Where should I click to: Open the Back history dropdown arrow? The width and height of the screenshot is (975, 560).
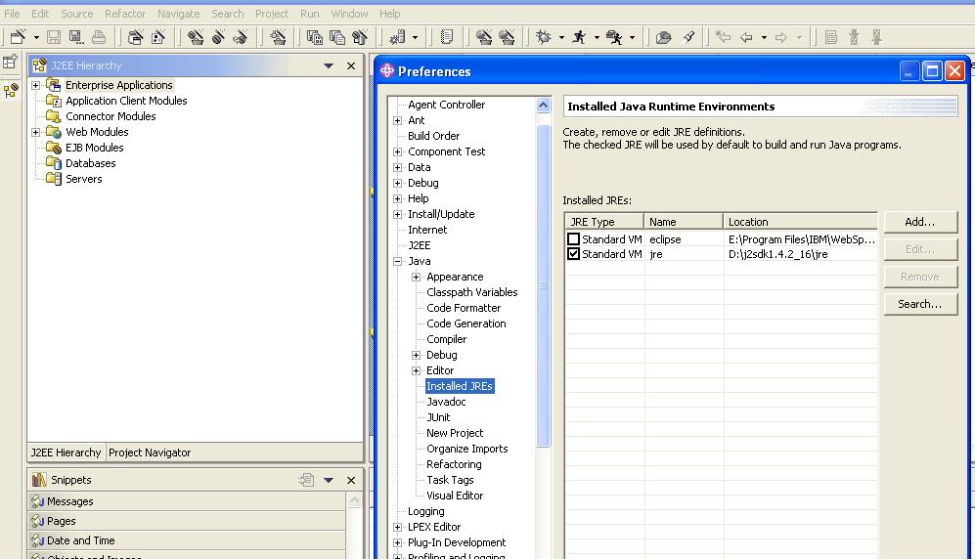tap(764, 38)
